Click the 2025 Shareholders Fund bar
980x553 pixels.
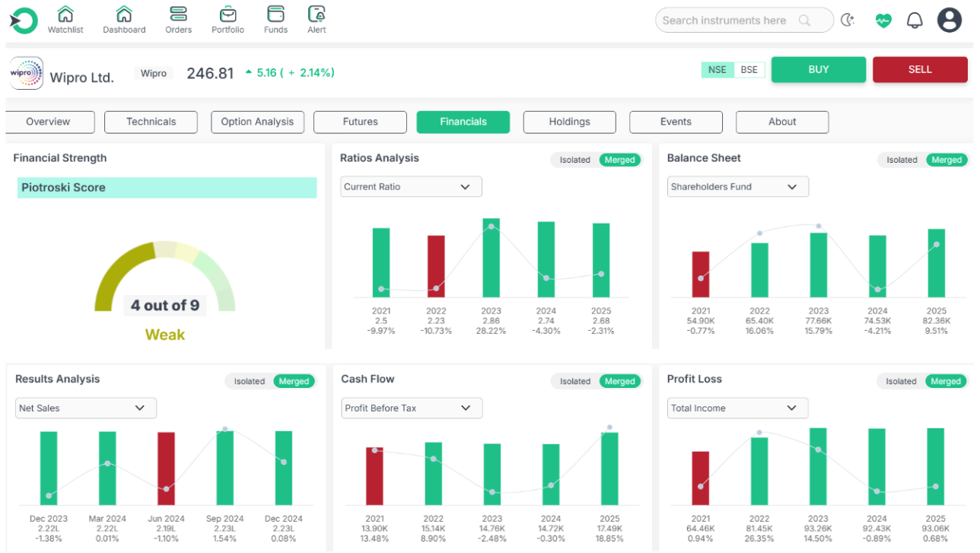(937, 263)
